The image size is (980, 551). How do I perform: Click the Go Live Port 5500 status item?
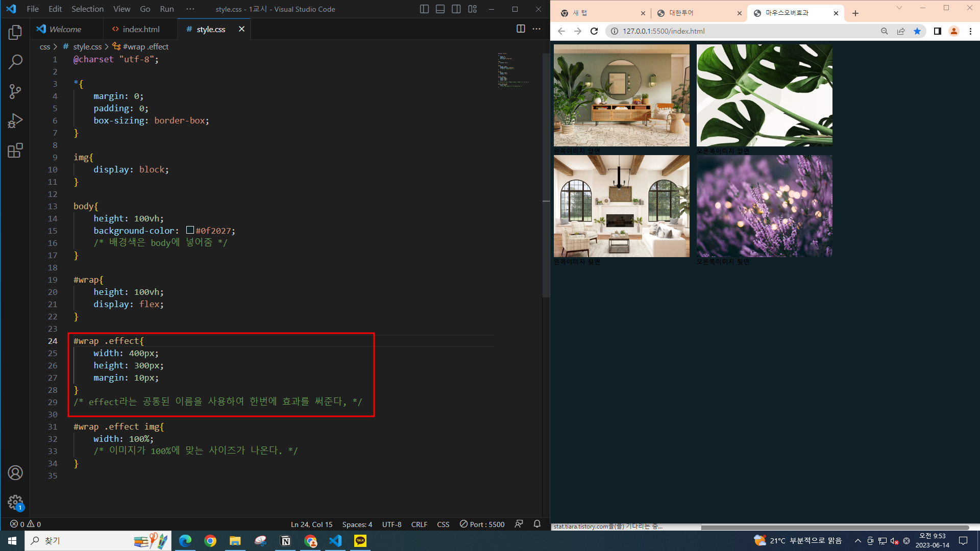coord(482,524)
